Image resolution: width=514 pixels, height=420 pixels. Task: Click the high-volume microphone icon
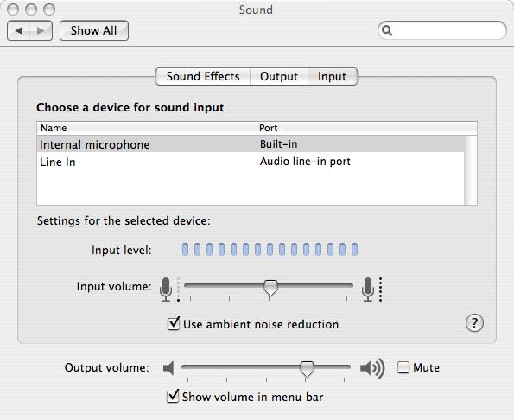[x=368, y=290]
